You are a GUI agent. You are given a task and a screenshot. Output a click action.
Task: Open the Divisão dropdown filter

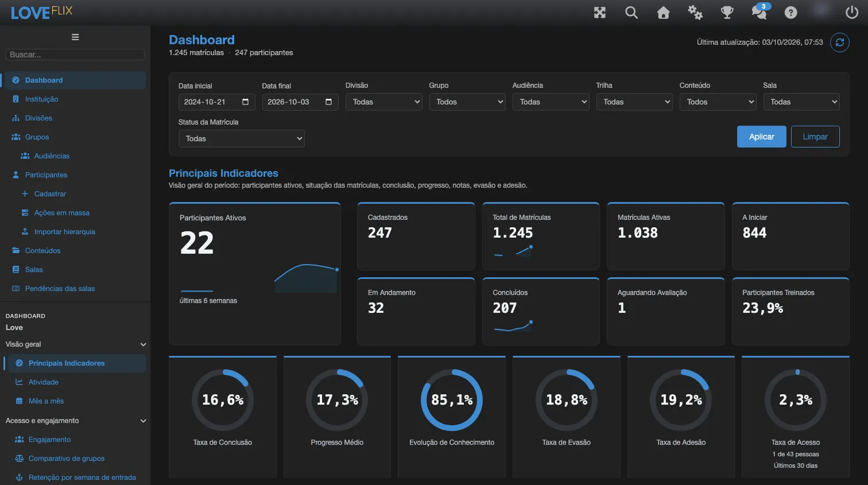(384, 102)
